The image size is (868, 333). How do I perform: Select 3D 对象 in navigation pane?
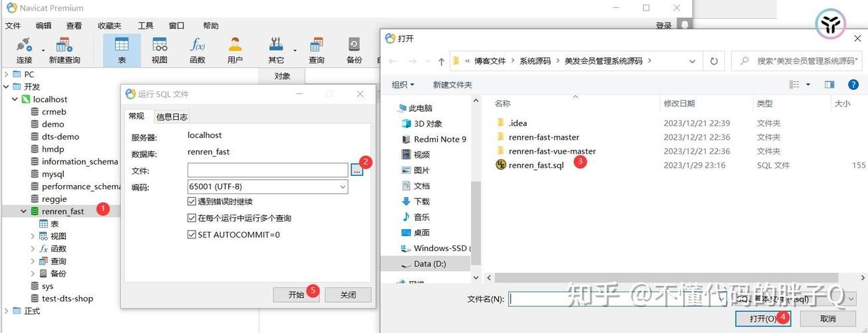pos(422,123)
